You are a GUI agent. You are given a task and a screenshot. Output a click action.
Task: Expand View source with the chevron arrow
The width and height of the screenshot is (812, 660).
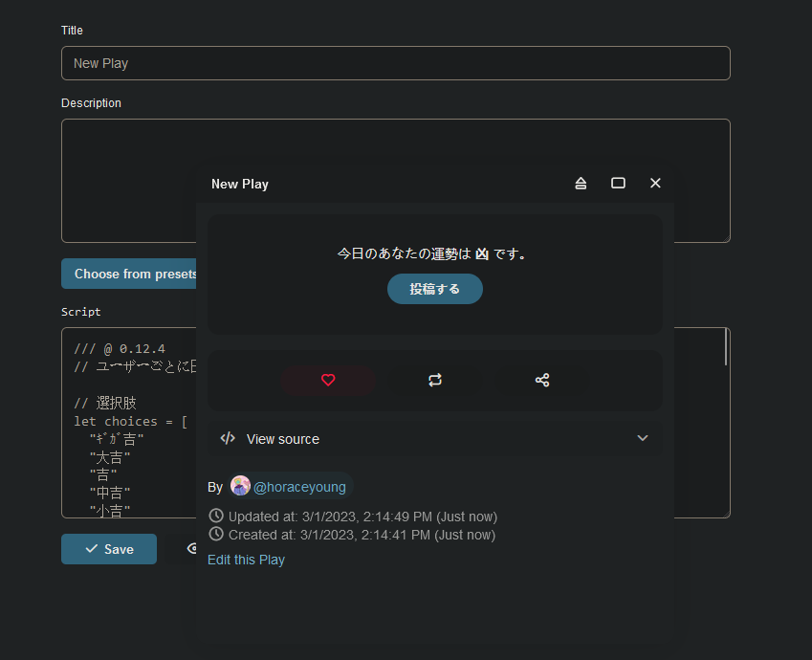643,439
